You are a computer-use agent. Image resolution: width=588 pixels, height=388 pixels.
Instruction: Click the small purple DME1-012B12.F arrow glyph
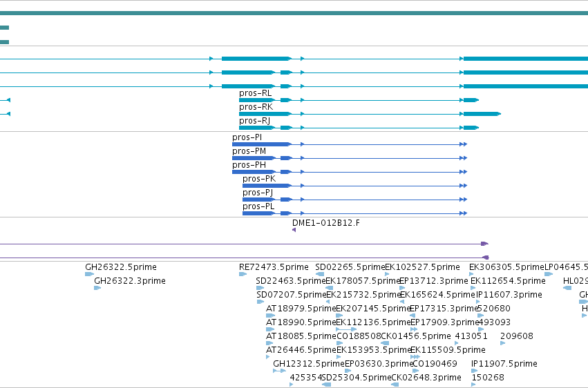tap(294, 230)
